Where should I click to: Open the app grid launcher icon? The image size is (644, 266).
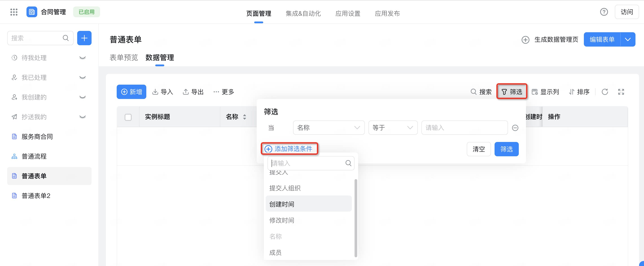pos(14,12)
